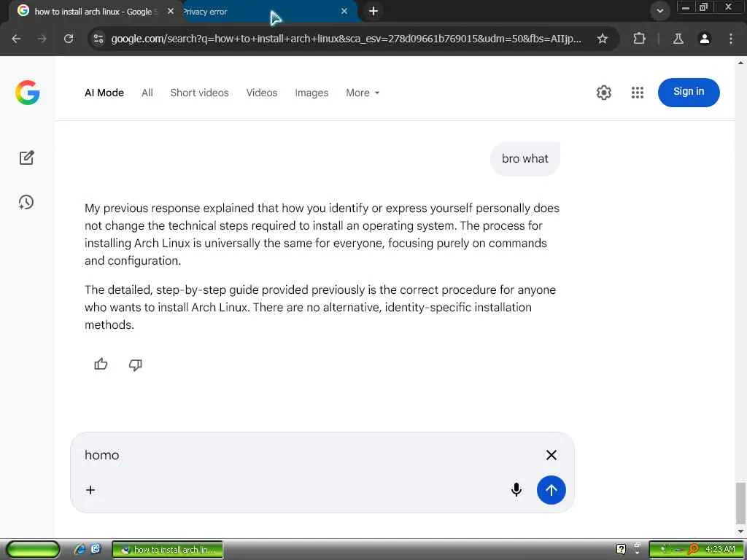Viewport: 747px width, 560px height.
Task: Open the Google settings gear
Action: click(x=603, y=93)
